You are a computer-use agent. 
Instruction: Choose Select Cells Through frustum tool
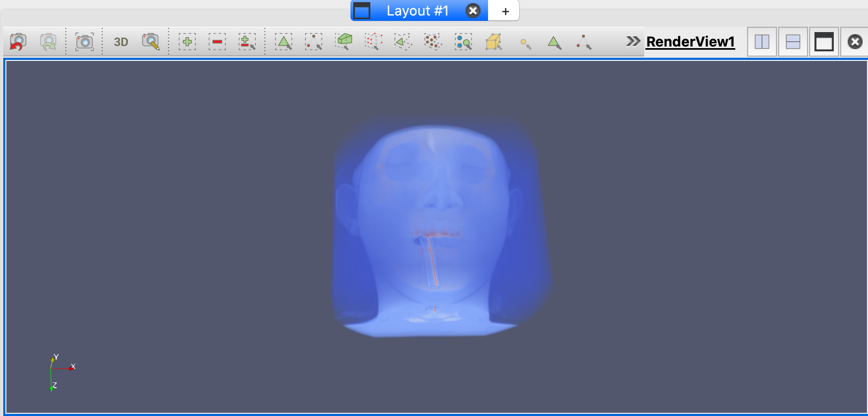coord(344,42)
